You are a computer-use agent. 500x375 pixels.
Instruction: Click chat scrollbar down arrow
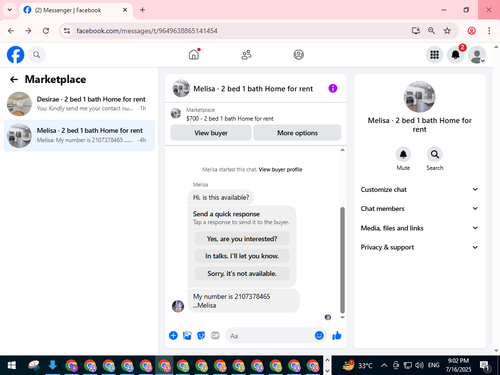coord(342,317)
